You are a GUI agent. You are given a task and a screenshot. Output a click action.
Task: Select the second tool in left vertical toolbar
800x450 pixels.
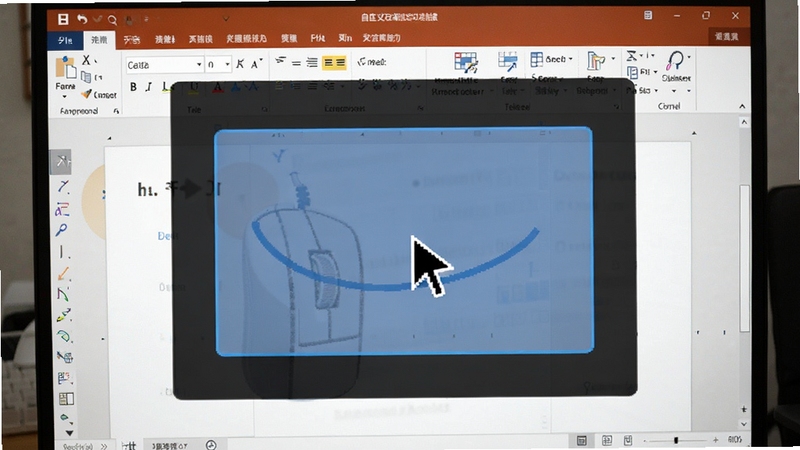(63, 186)
